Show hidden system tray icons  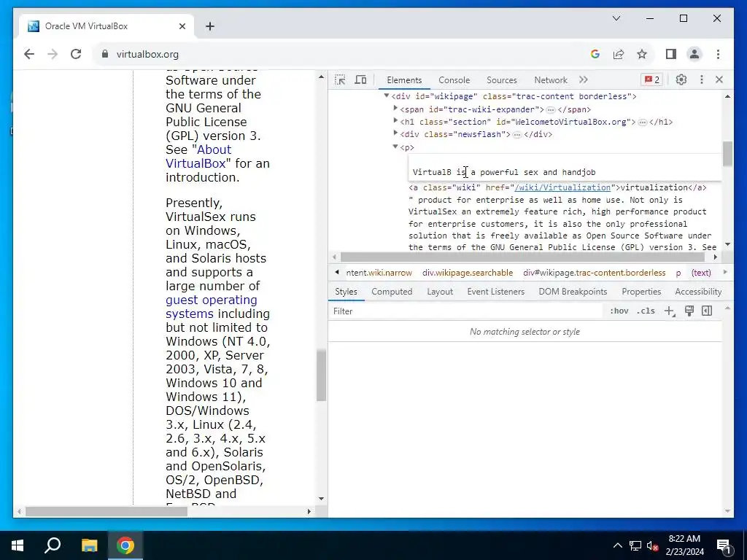[x=617, y=545]
